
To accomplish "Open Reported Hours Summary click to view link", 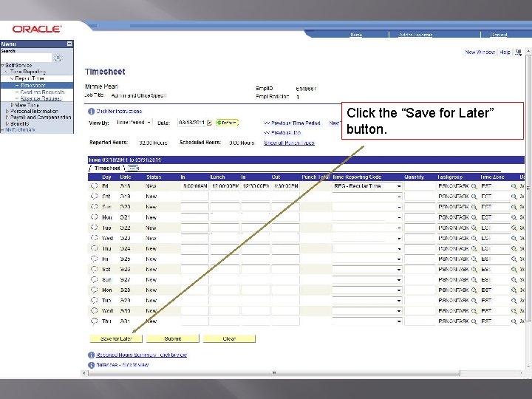I will [141, 355].
